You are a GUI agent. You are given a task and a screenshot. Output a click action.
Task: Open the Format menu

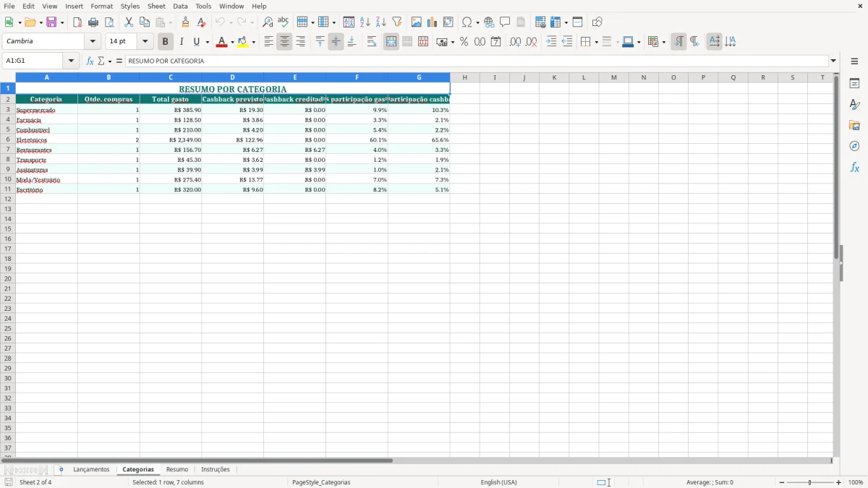102,6
